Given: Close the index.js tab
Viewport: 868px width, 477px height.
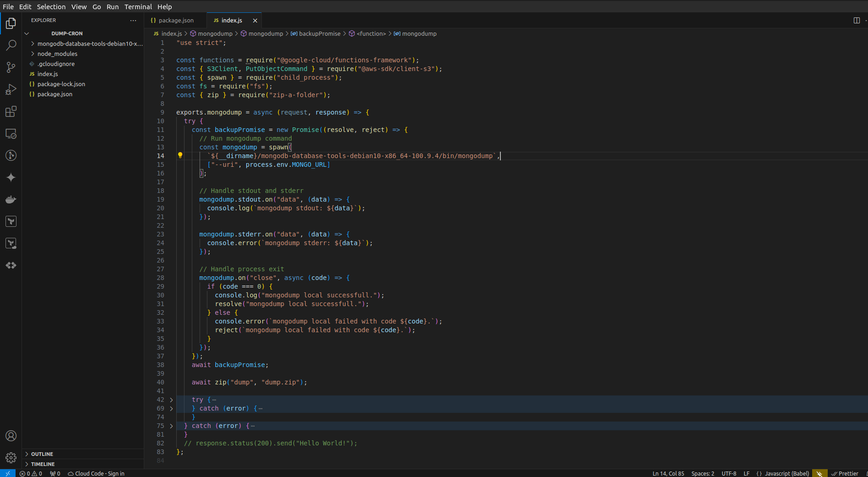Looking at the screenshot, I should (x=255, y=21).
